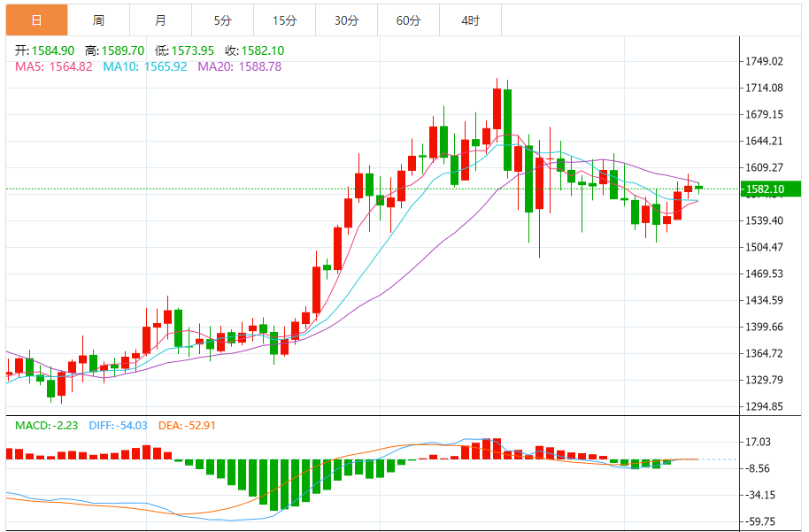Image resolution: width=809 pixels, height=532 pixels.
Task: Click the 17.03 MACD axis label
Action: click(x=759, y=442)
